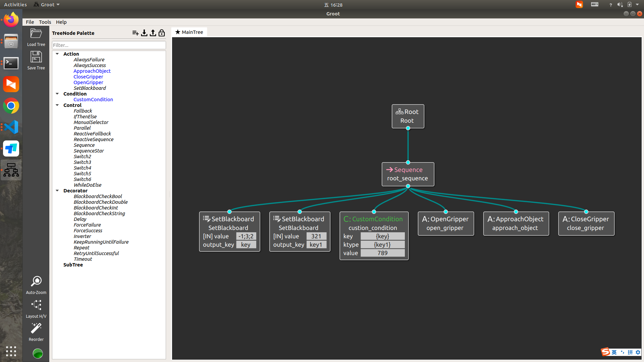Click the add custom node icon
Image resolution: width=644 pixels, height=362 pixels.
coord(135,33)
